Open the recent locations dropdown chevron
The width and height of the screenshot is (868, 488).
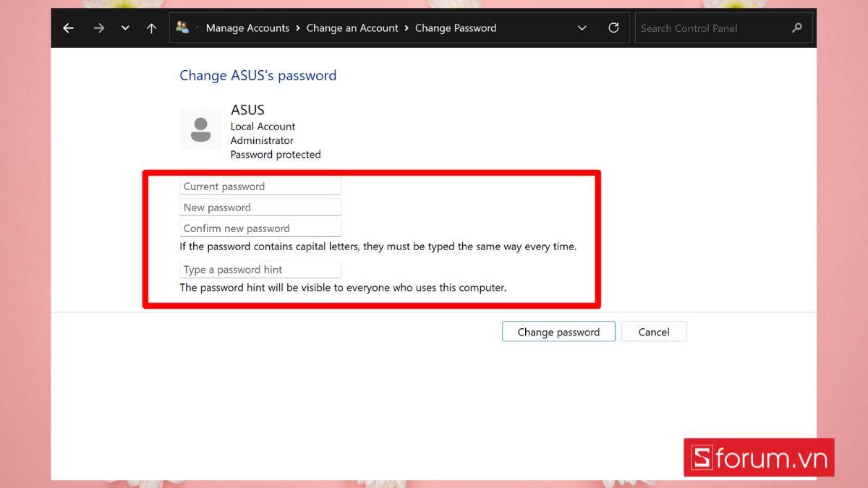(x=125, y=28)
